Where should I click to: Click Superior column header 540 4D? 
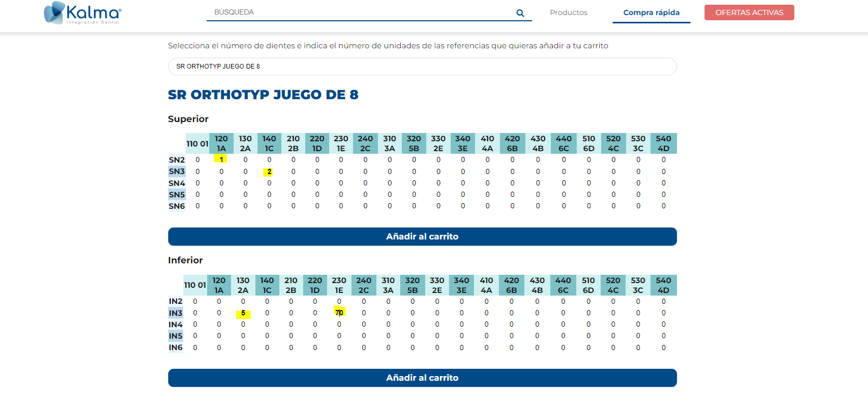point(663,143)
